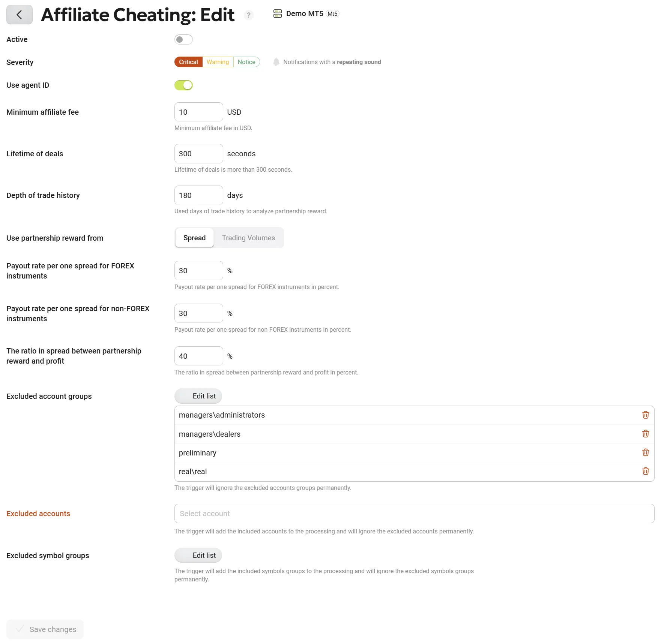Image resolution: width=661 pixels, height=644 pixels.
Task: Focus the Minimum affiliate fee field
Action: 198,112
